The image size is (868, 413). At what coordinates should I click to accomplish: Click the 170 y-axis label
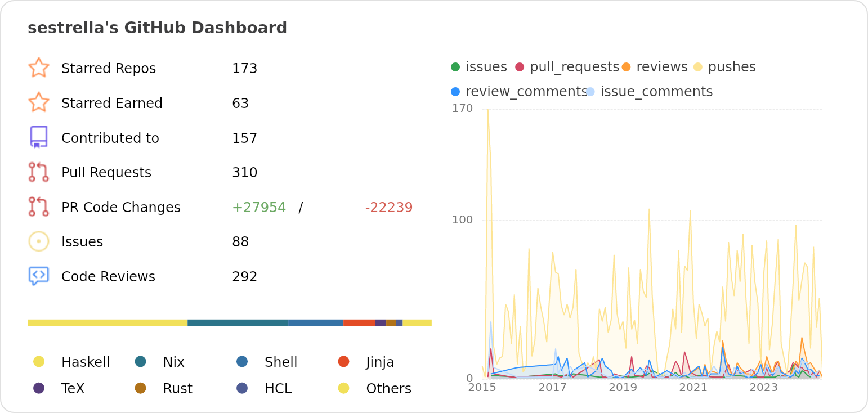tap(462, 108)
